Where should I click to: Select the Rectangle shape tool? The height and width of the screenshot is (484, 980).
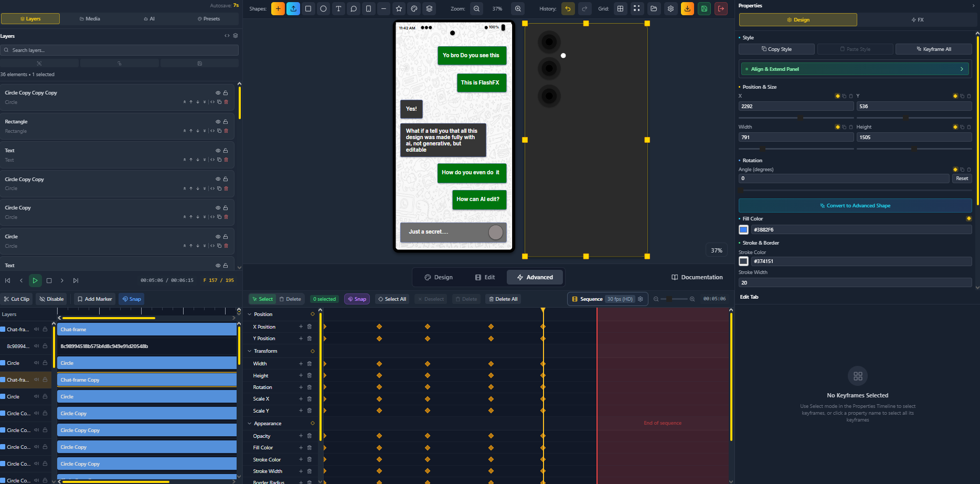point(308,8)
